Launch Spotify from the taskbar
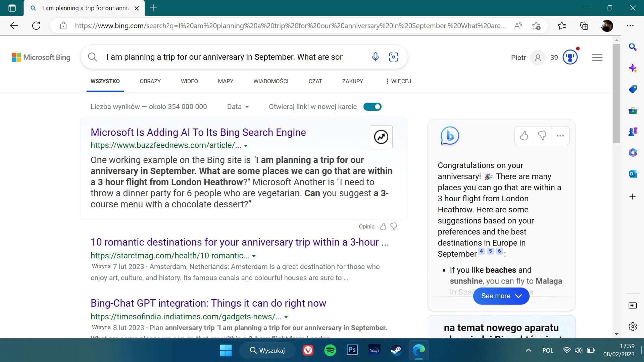Image resolution: width=644 pixels, height=362 pixels. [x=330, y=350]
